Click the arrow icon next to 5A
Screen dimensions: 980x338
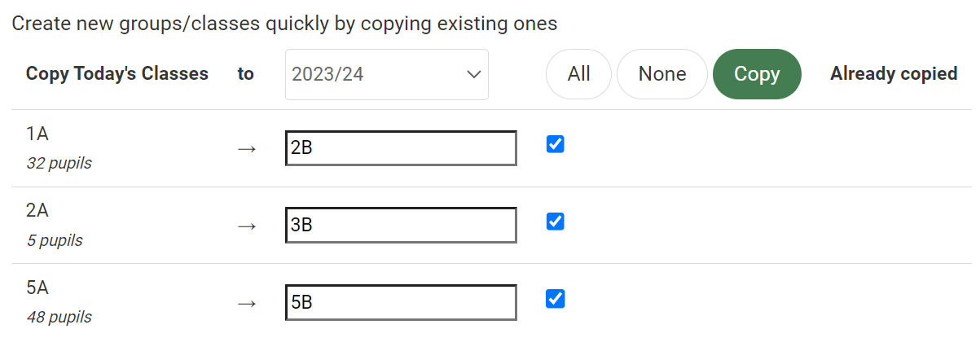pyautogui.click(x=247, y=303)
